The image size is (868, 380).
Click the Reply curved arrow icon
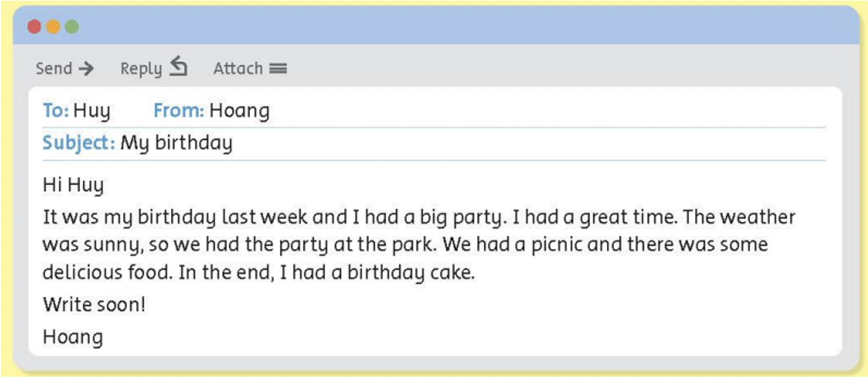coord(179,66)
